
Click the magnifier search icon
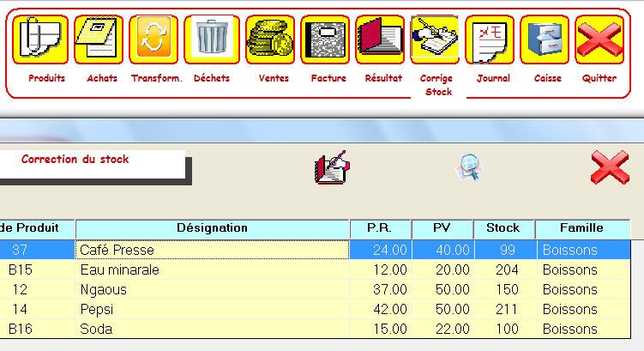click(468, 166)
